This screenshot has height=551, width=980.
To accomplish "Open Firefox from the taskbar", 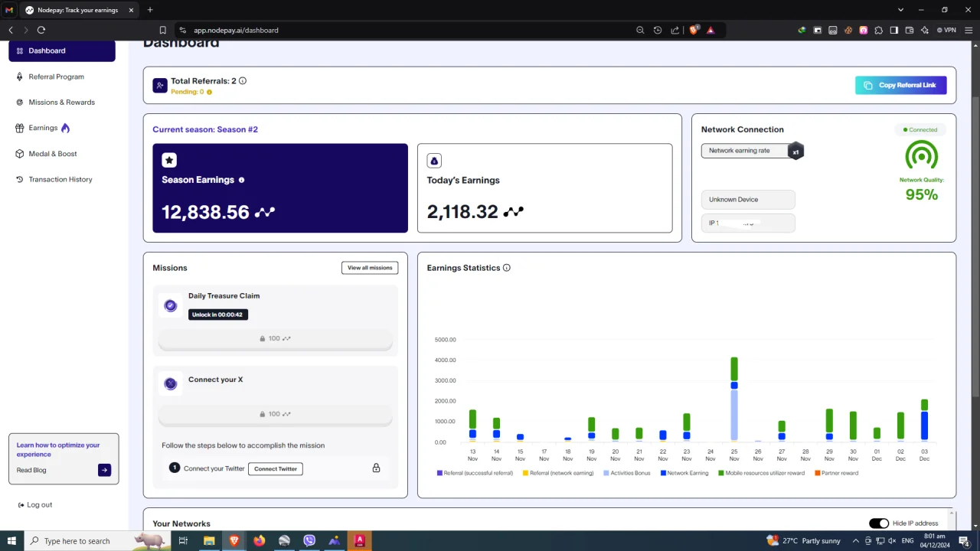I will (259, 541).
